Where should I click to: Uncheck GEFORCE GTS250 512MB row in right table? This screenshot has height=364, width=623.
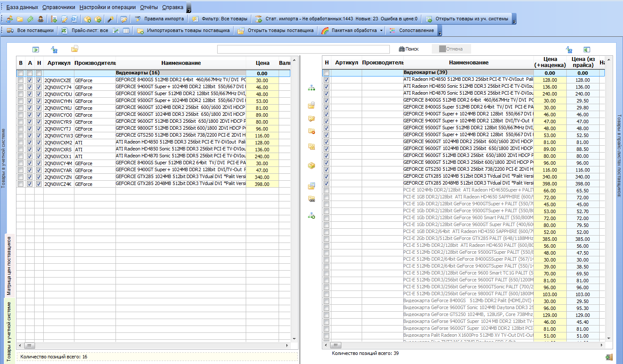pyautogui.click(x=326, y=170)
